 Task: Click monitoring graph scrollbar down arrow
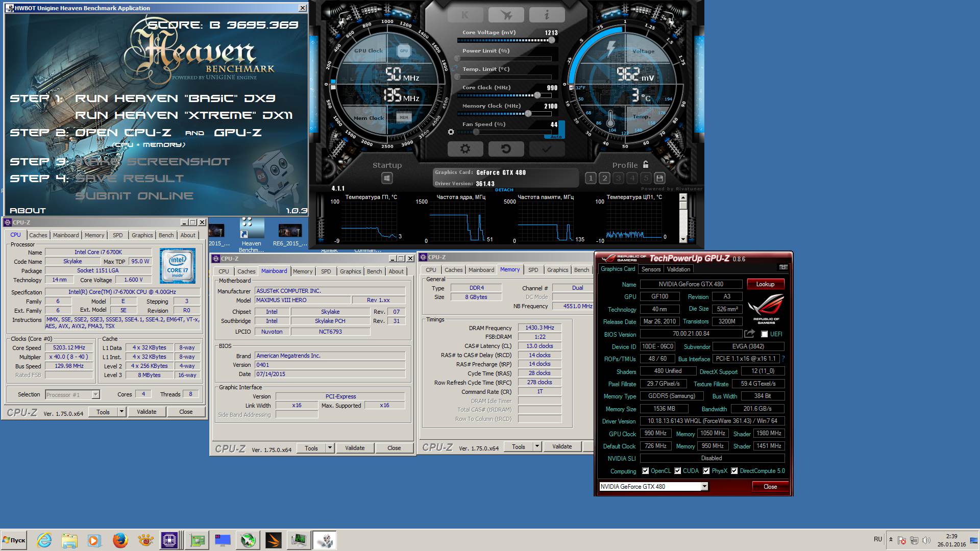tap(683, 239)
